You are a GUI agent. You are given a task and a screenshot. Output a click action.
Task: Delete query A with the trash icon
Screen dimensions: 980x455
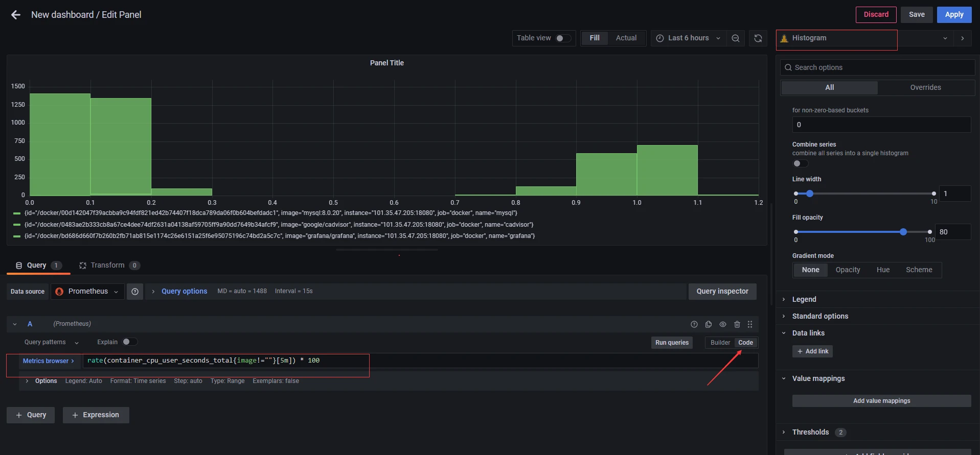click(x=737, y=324)
